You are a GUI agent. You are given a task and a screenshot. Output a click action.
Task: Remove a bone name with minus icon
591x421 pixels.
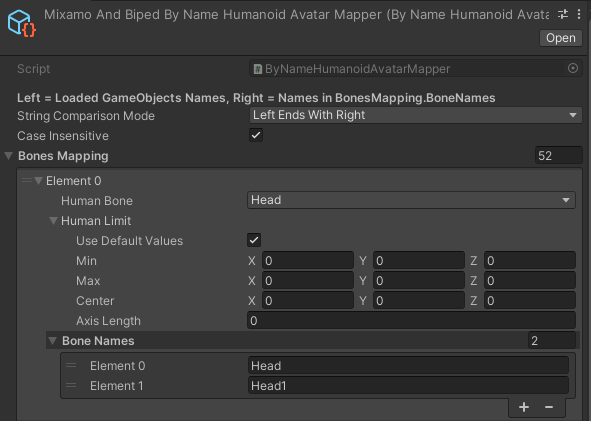click(549, 407)
